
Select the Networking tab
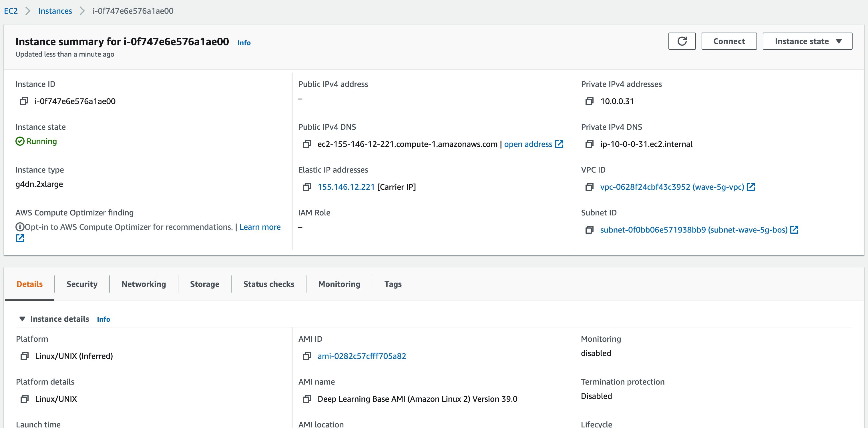pos(144,284)
